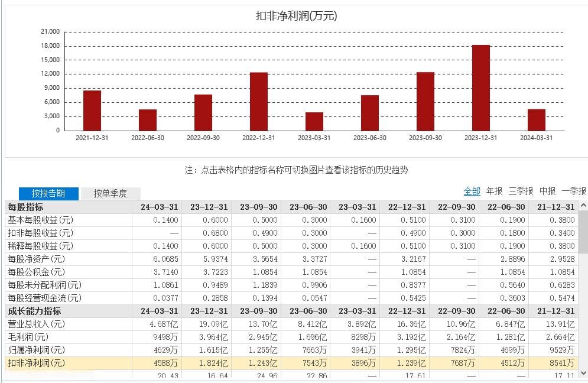Click 23-12-31 column header in 每股指标 row
Screen dimensions: 588x383
tap(209, 207)
